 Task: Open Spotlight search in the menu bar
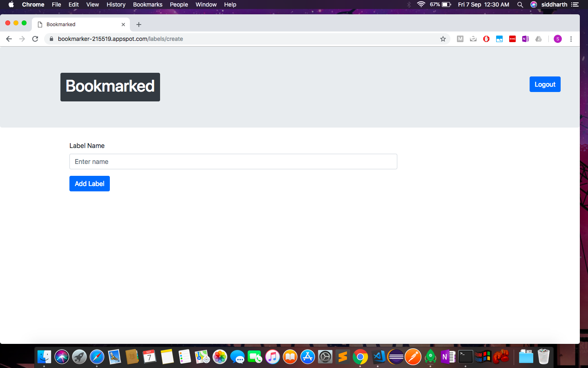coord(520,4)
